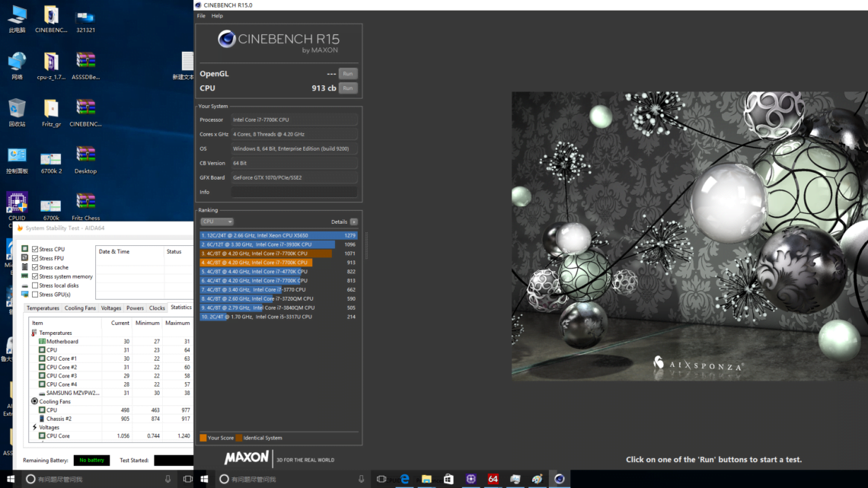The width and height of the screenshot is (868, 488).
Task: Run the OpenGL benchmark test
Action: (x=347, y=74)
